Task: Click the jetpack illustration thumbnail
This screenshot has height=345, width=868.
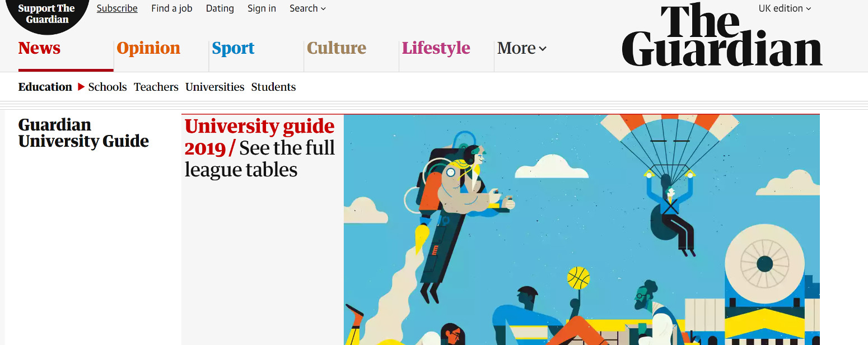Action: tap(582, 230)
